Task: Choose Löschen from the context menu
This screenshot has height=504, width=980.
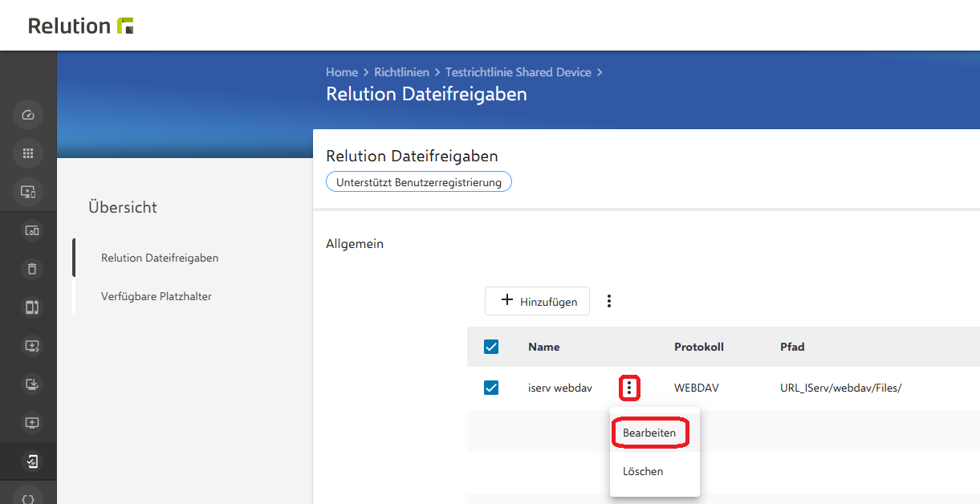Action: [643, 471]
